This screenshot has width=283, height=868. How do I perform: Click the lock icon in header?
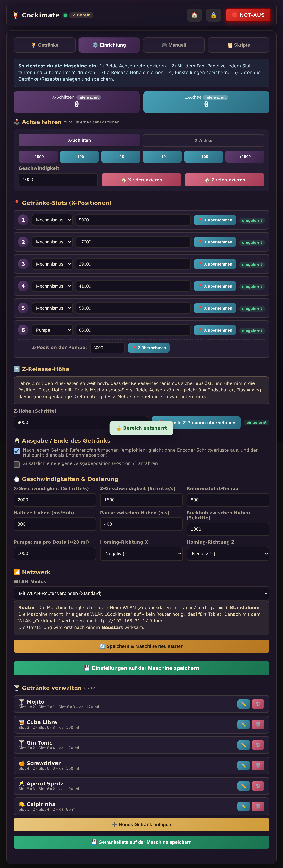click(213, 15)
